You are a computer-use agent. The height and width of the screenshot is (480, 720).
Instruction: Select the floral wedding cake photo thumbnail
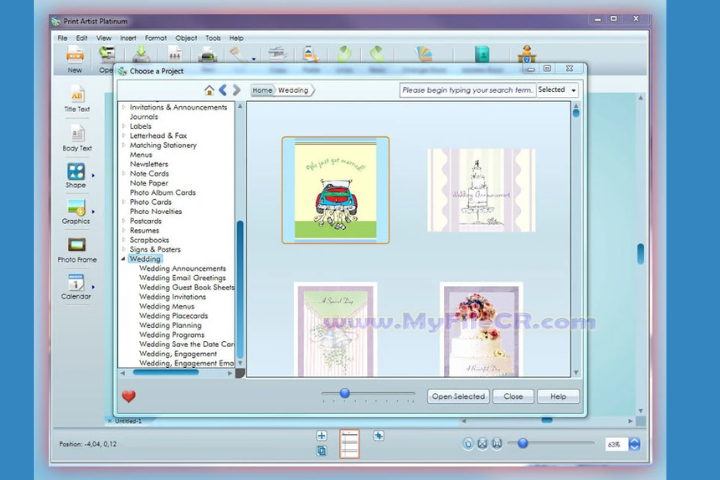pyautogui.click(x=481, y=329)
